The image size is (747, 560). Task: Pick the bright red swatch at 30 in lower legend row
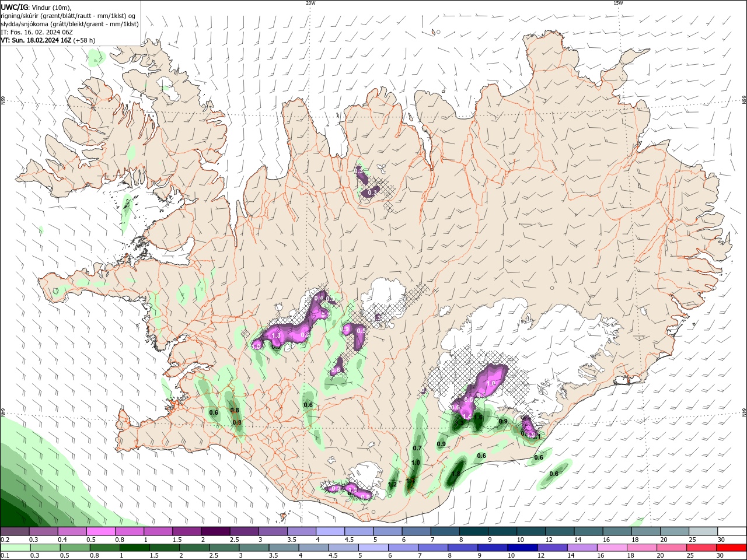click(731, 548)
